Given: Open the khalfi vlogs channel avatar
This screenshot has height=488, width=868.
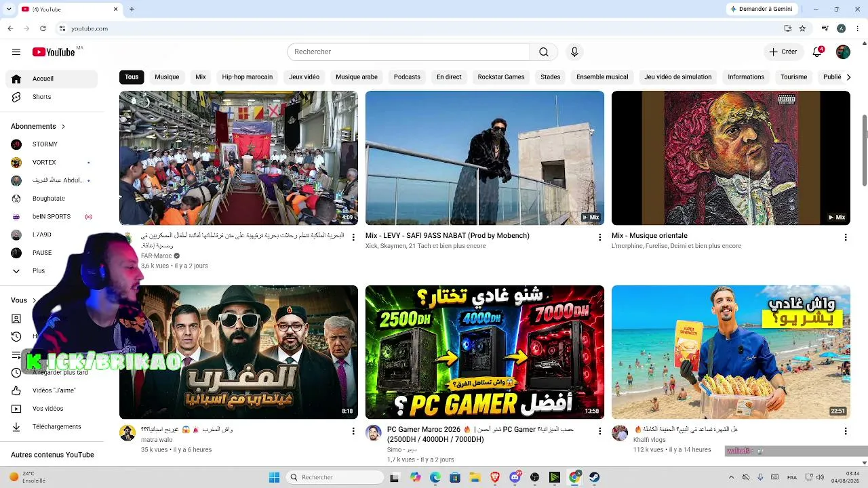Looking at the screenshot, I should pyautogui.click(x=620, y=433).
